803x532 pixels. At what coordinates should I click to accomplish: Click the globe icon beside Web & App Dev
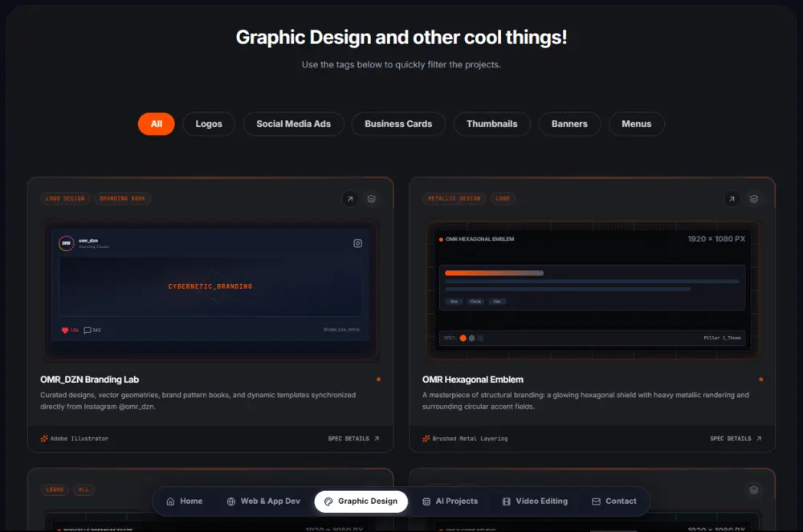[231, 502]
